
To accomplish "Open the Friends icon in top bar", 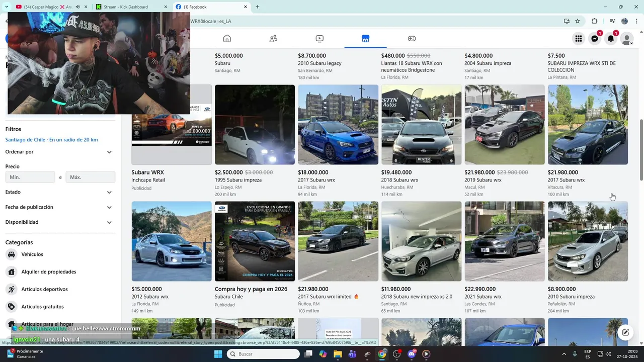I will tap(273, 39).
